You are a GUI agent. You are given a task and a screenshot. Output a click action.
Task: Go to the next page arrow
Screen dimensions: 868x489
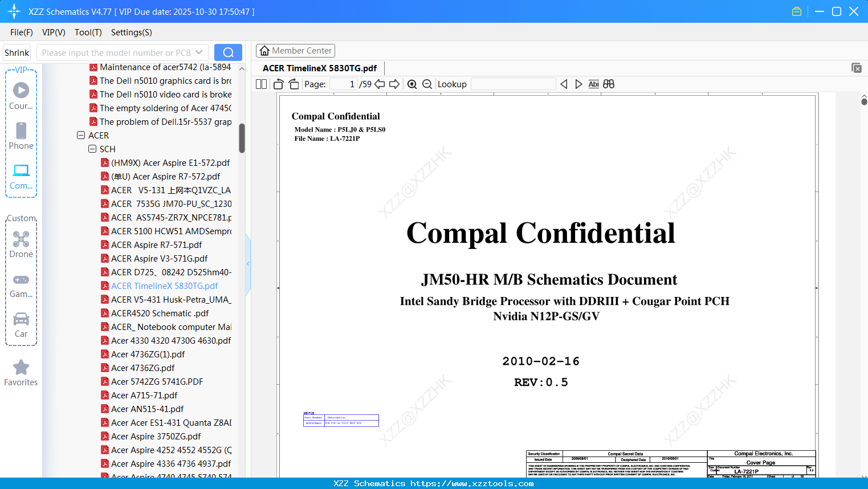point(394,84)
